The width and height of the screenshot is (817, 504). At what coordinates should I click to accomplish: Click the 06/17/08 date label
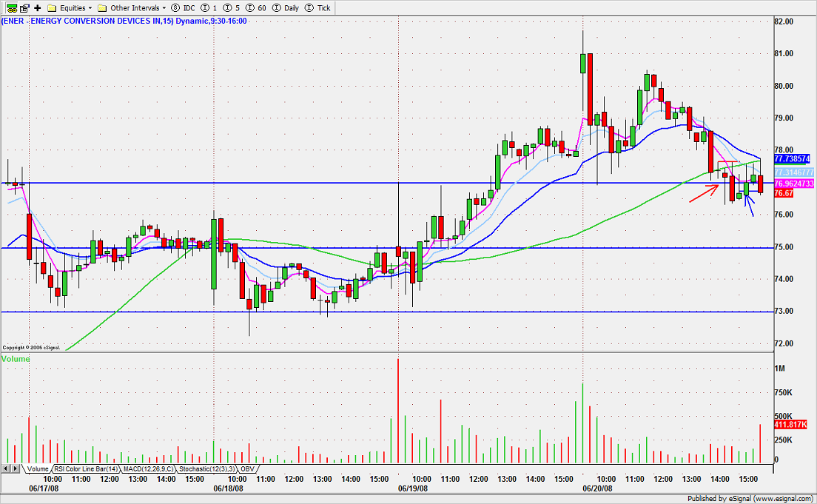[x=44, y=488]
